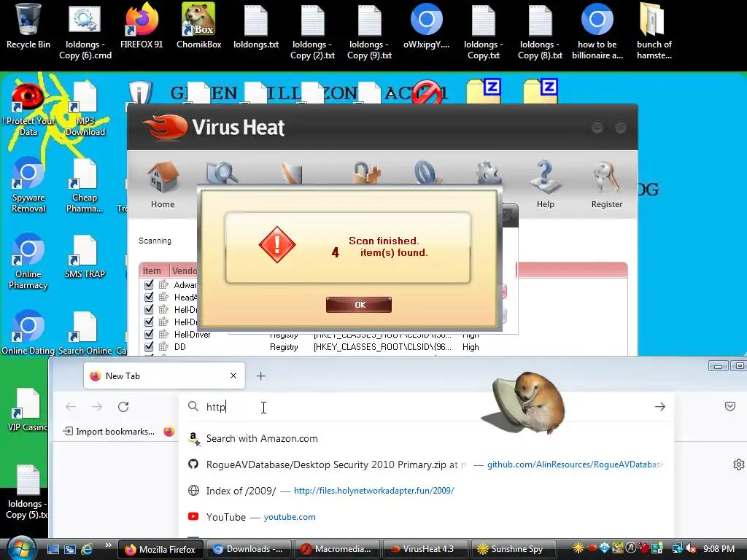This screenshot has height=560, width=747.
Task: Open the VIP Casino desktop shortcut
Action: tap(28, 410)
